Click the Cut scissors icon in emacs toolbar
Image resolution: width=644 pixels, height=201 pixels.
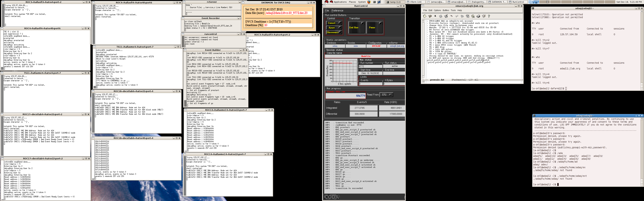(x=457, y=16)
